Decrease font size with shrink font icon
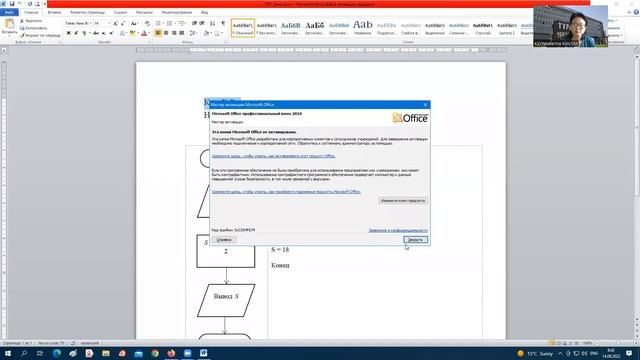Screen dimensions: 640x360 123,24
